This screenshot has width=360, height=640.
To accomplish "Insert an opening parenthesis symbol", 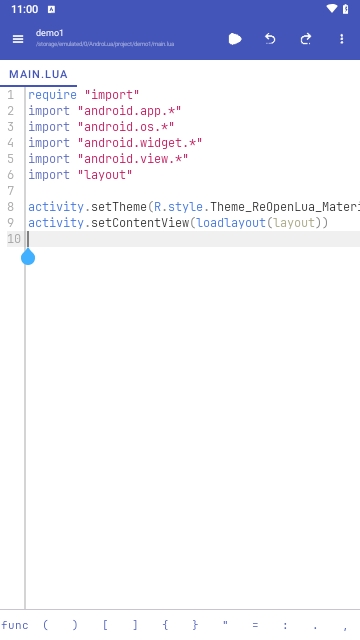I will click(45, 625).
